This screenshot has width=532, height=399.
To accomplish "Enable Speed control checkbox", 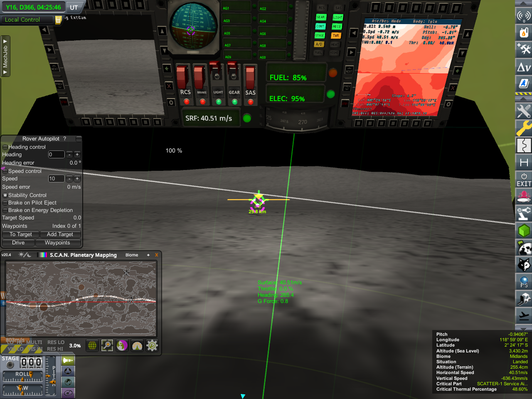I will [x=5, y=171].
